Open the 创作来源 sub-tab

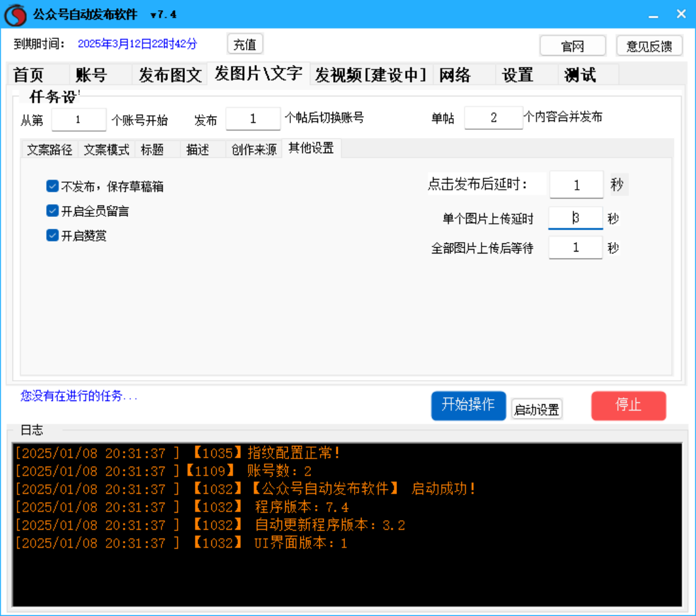[254, 149]
